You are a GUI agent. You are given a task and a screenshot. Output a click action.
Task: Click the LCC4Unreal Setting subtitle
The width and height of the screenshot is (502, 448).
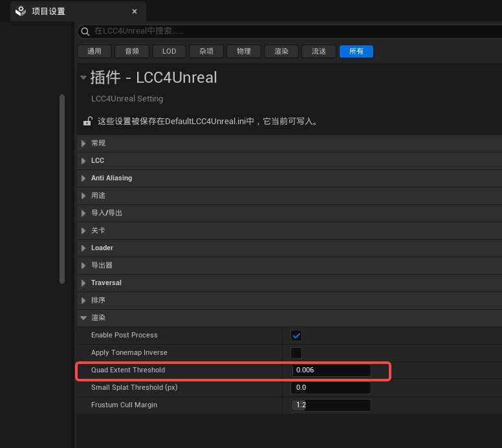click(127, 98)
